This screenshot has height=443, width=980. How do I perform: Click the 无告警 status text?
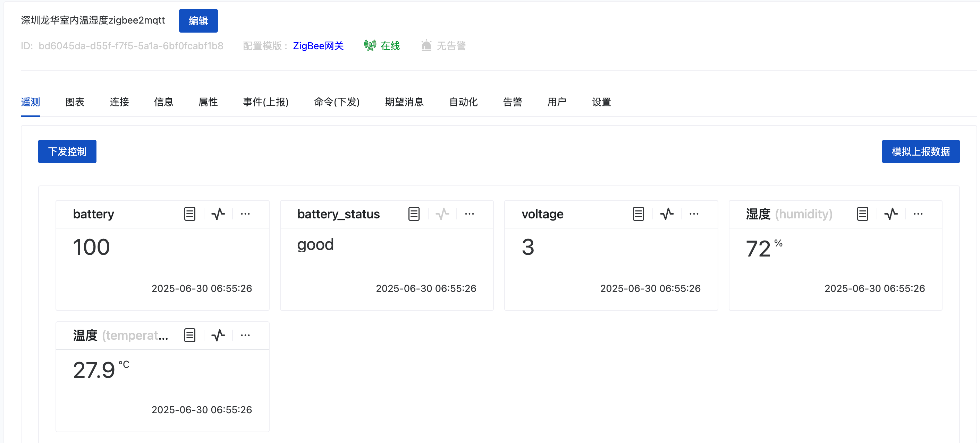click(451, 46)
